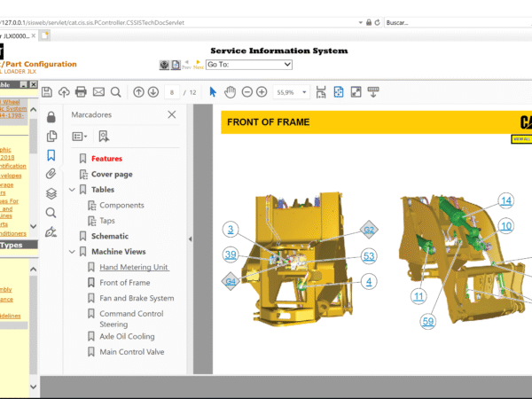Click the VIEW ALL button

(x=522, y=139)
